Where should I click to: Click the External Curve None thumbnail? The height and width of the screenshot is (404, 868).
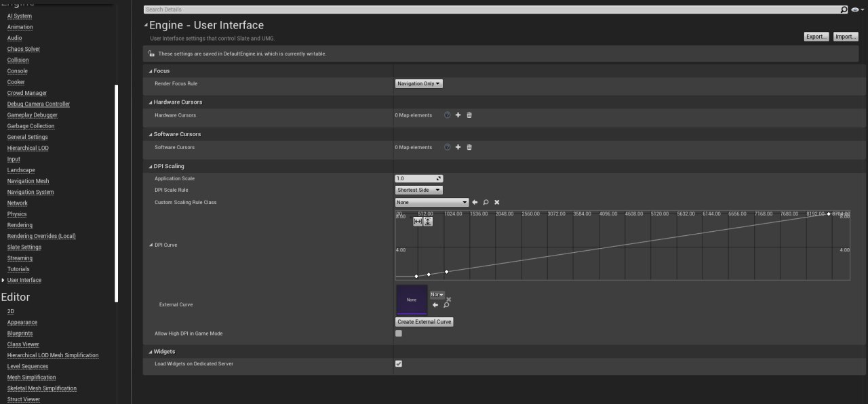pos(412,300)
